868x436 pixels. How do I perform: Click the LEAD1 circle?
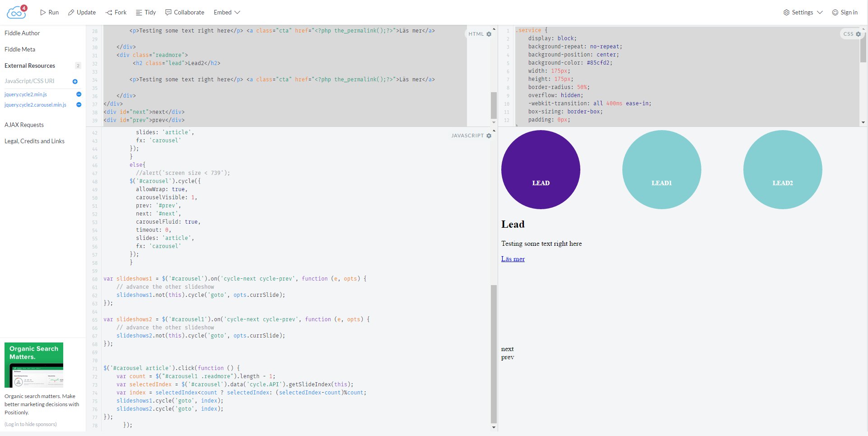tap(662, 169)
